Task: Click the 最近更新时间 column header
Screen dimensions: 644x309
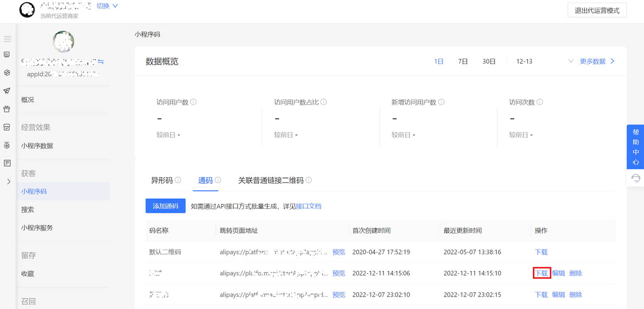Action: coord(463,231)
